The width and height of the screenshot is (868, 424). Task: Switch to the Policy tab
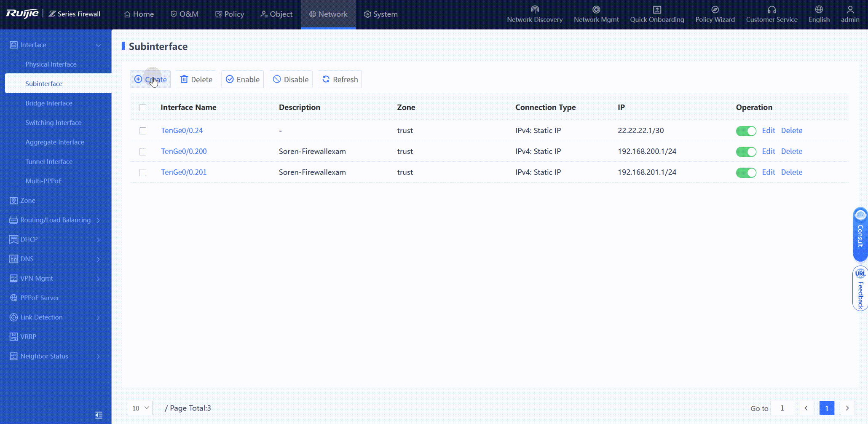230,14
